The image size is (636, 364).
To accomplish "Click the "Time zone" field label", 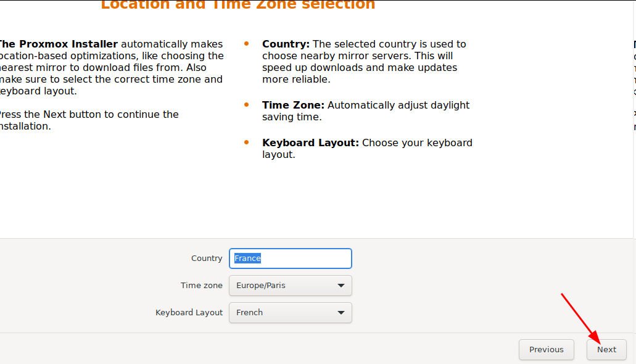I will pos(202,286).
